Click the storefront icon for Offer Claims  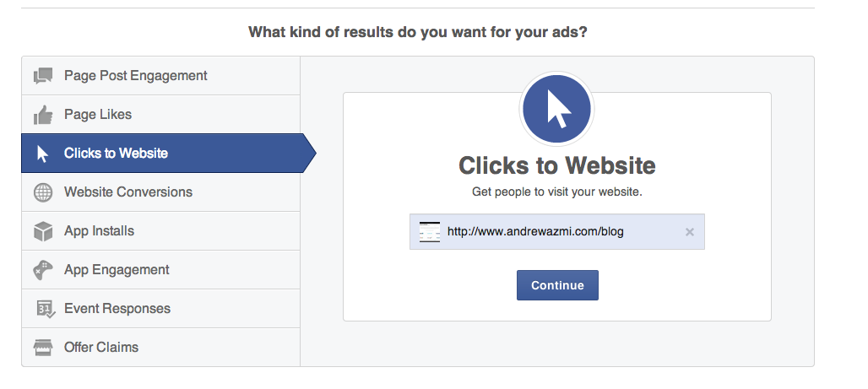click(43, 348)
